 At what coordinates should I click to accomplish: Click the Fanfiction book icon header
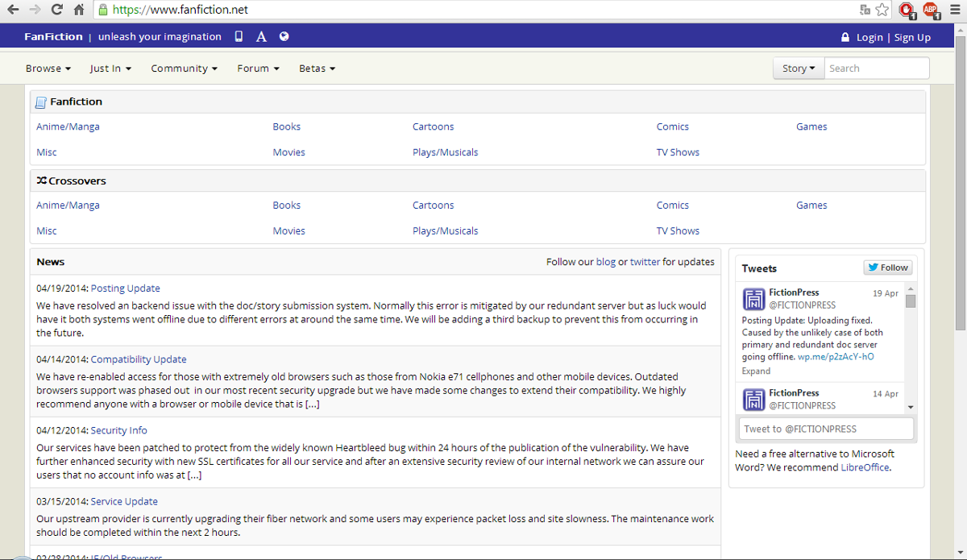coord(39,101)
